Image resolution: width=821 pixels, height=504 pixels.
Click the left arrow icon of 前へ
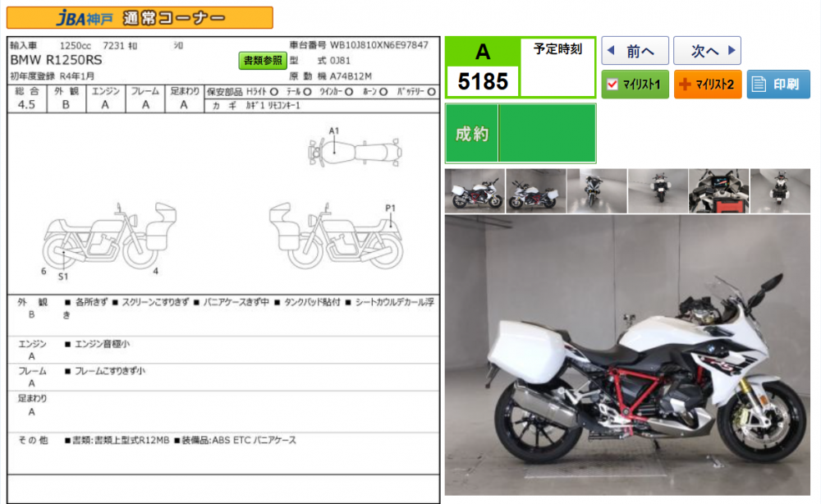click(x=611, y=50)
